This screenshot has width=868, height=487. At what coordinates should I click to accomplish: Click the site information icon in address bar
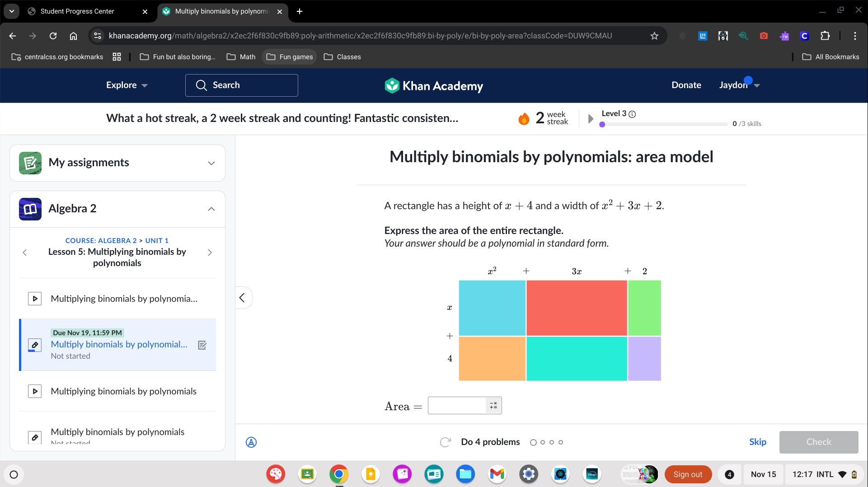[97, 36]
